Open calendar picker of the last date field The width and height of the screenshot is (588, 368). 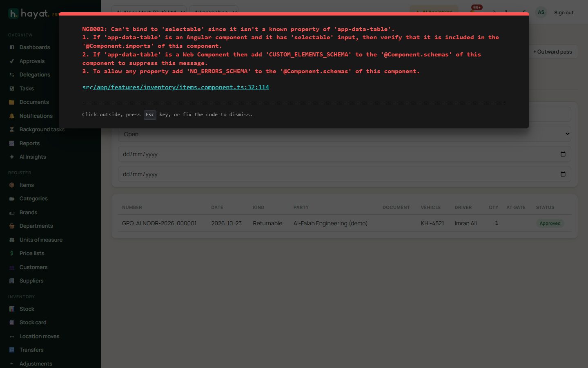[x=563, y=174]
